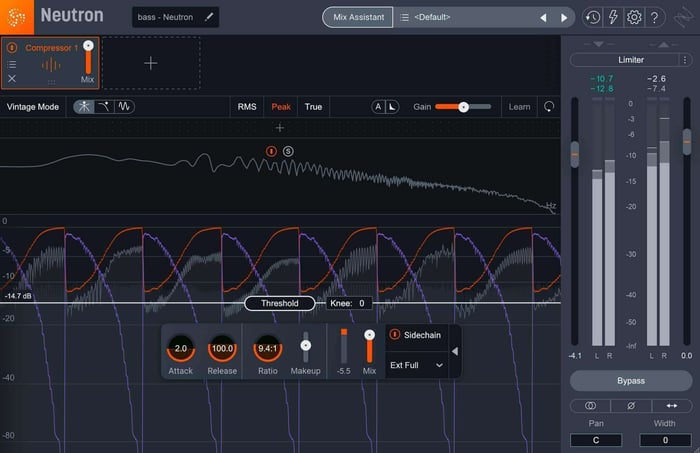
Task: Edit the track name with pencil icon
Action: [x=209, y=17]
